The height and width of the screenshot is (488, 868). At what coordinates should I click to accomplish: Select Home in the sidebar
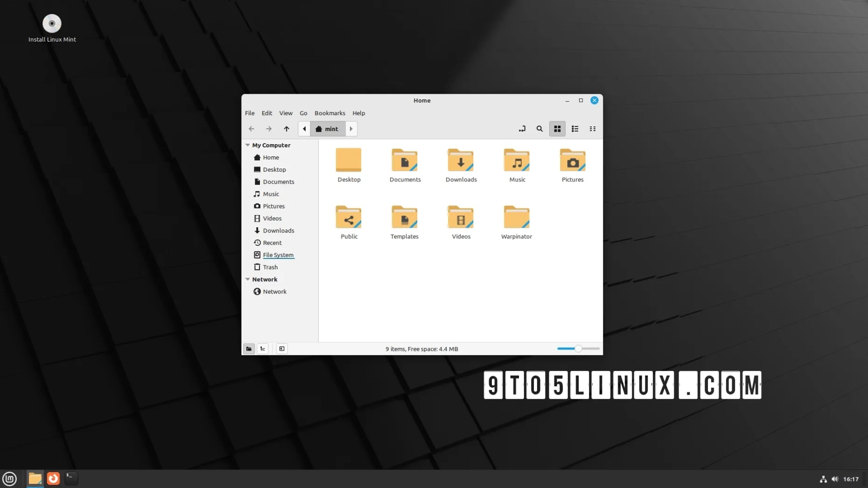point(280,158)
